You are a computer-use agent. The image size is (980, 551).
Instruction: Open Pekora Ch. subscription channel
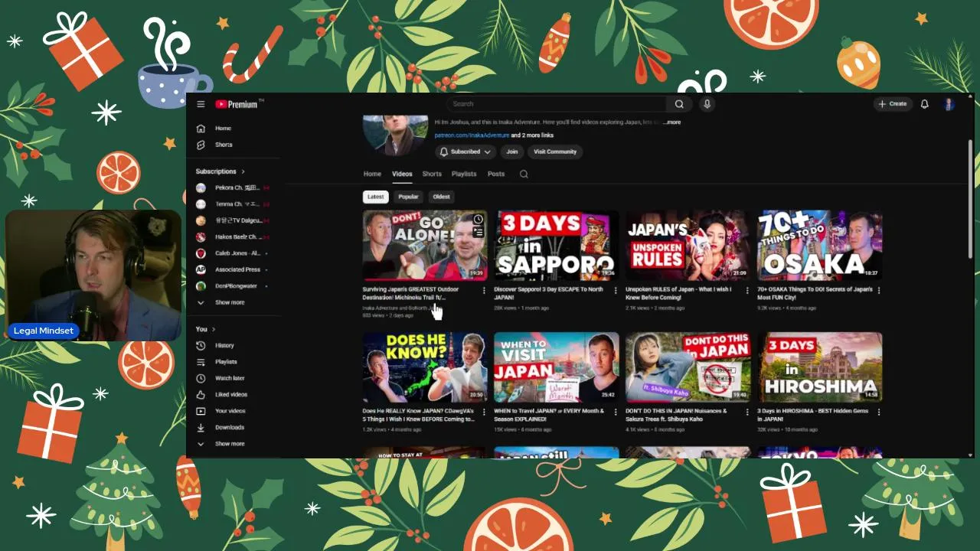234,187
